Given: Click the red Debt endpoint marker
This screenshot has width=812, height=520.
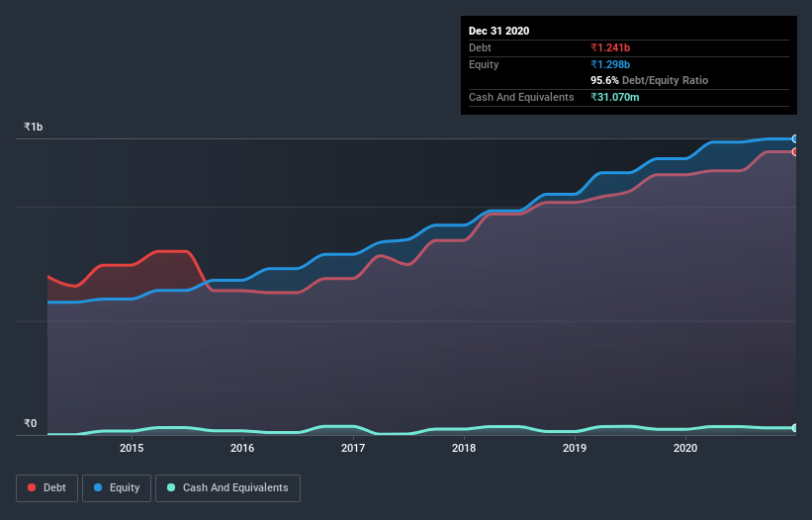Looking at the screenshot, I should tap(795, 152).
